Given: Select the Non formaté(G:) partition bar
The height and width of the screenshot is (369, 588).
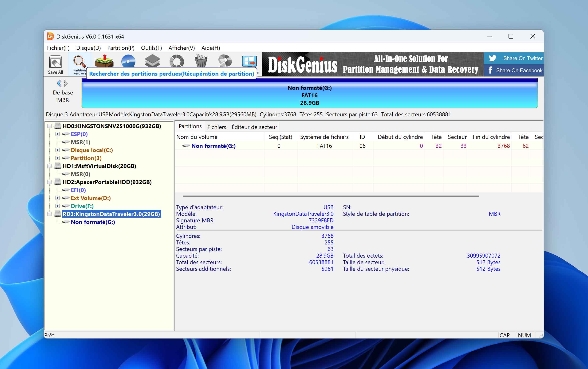Looking at the screenshot, I should coord(309,95).
